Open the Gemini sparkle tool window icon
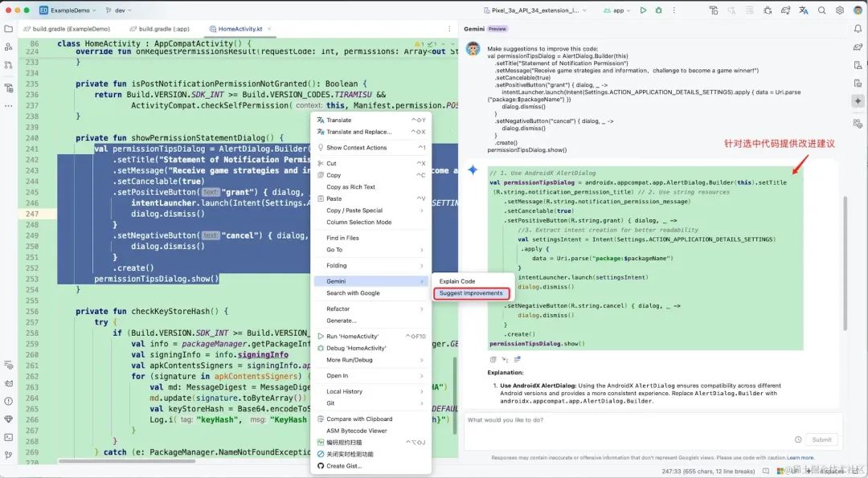The image size is (868, 478). (x=858, y=101)
